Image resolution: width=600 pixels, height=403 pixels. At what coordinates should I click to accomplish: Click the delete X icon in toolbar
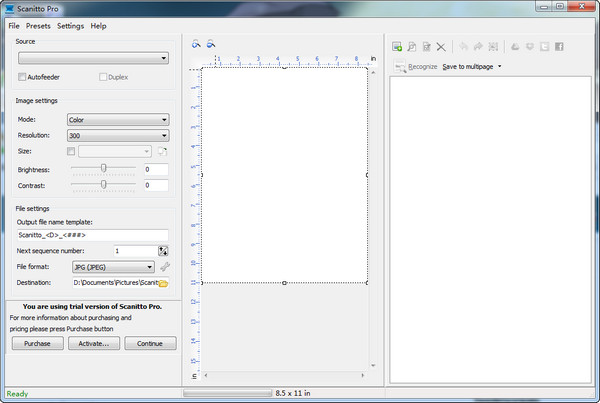(441, 47)
